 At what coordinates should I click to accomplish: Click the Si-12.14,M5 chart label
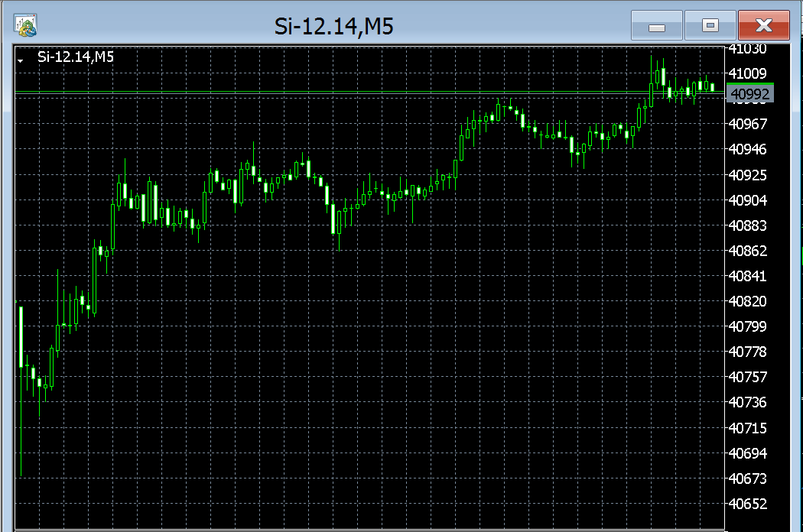point(76,56)
